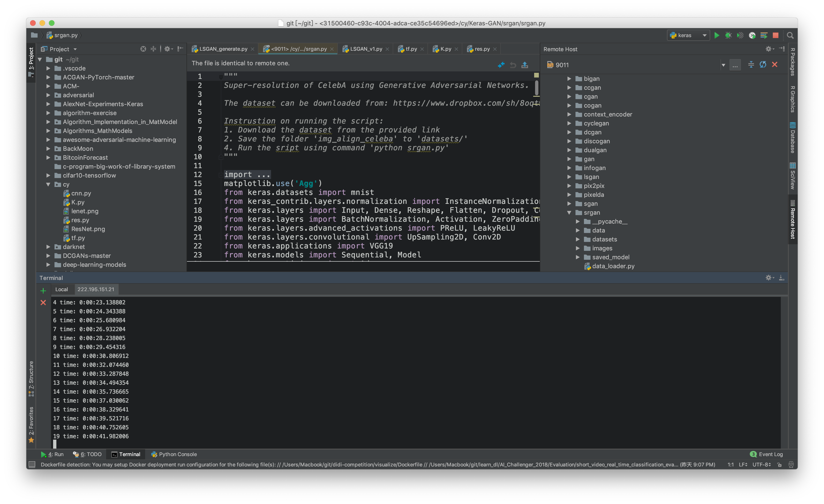Click the editor vertical scrollbar thumb
The height and width of the screenshot is (504, 824).
tap(536, 88)
